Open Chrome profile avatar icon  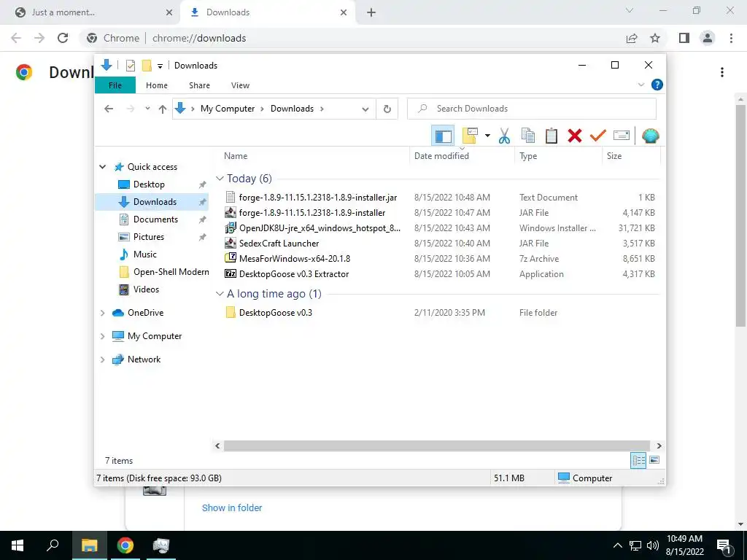click(x=708, y=38)
